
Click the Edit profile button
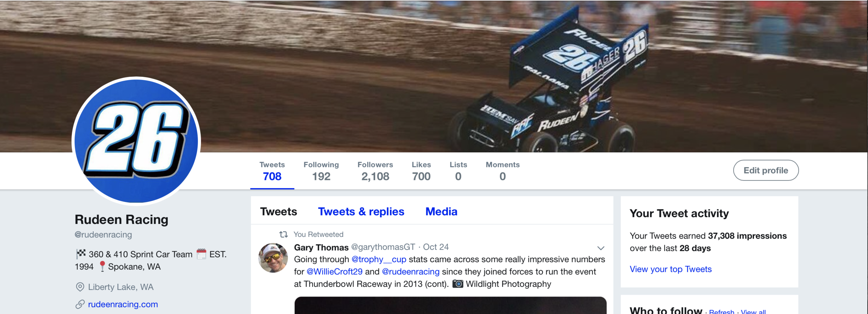pyautogui.click(x=766, y=170)
